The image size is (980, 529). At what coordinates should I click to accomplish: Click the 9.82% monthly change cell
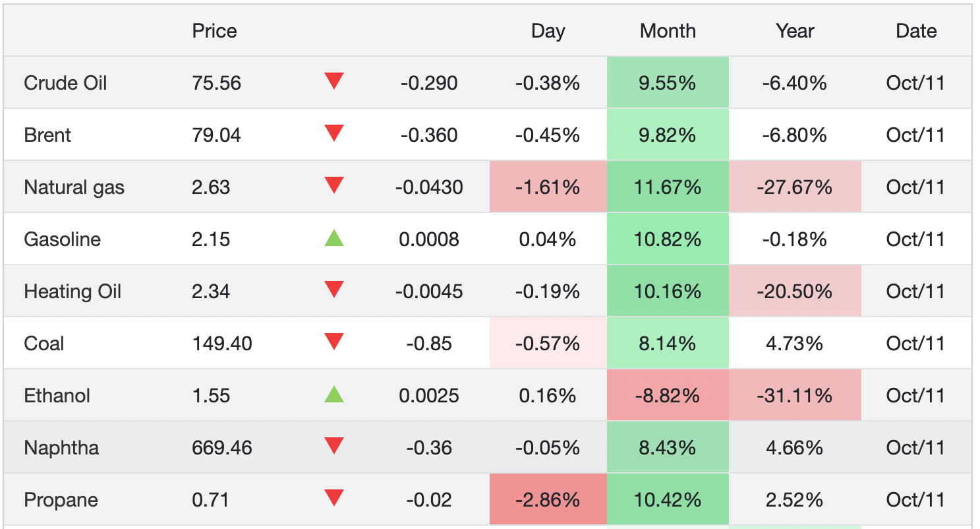coord(668,135)
